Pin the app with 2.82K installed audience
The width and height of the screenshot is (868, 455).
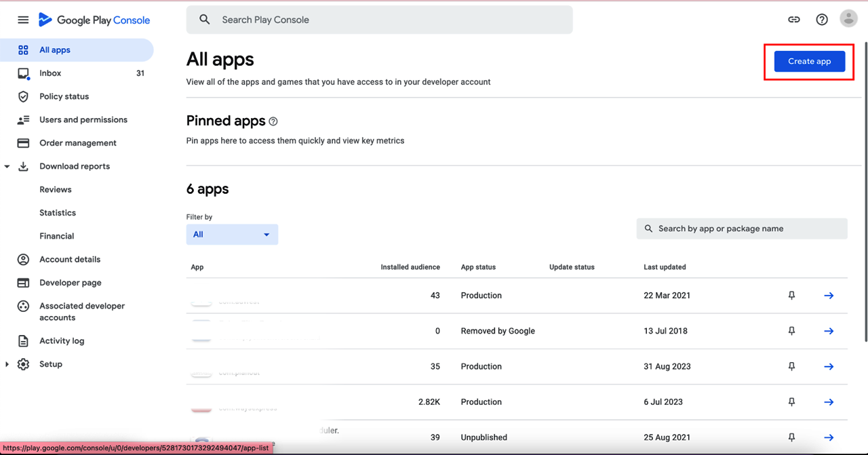(x=791, y=402)
